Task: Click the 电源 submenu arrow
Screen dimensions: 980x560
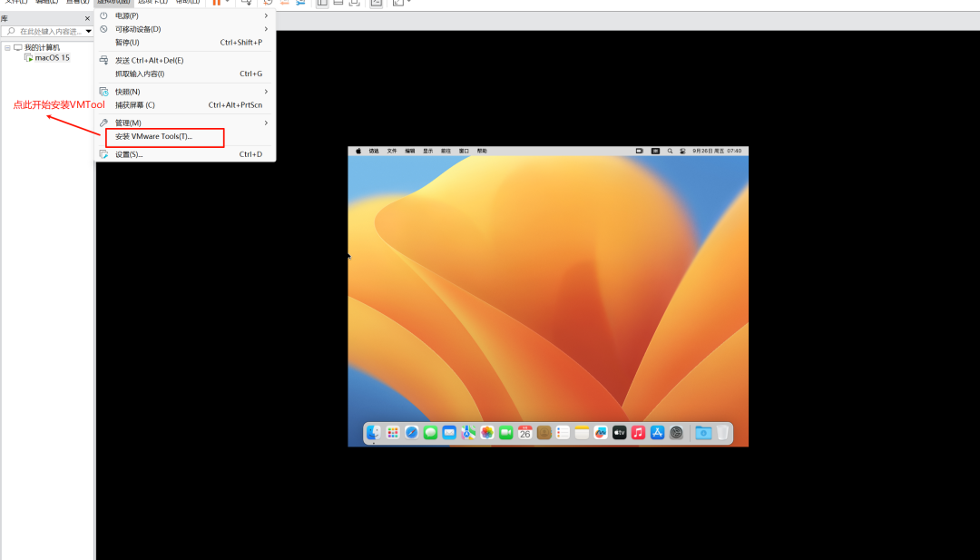Action: click(x=266, y=15)
